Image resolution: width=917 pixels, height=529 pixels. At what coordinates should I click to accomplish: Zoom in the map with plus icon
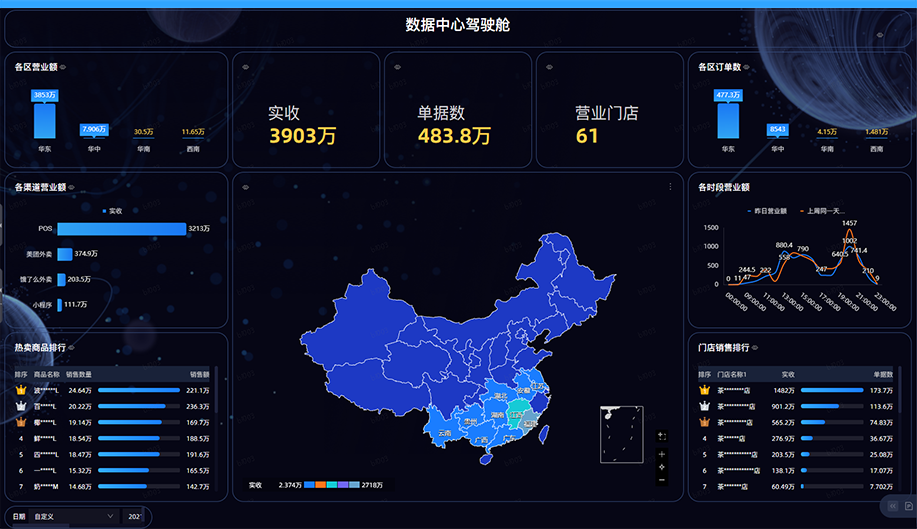[662, 454]
